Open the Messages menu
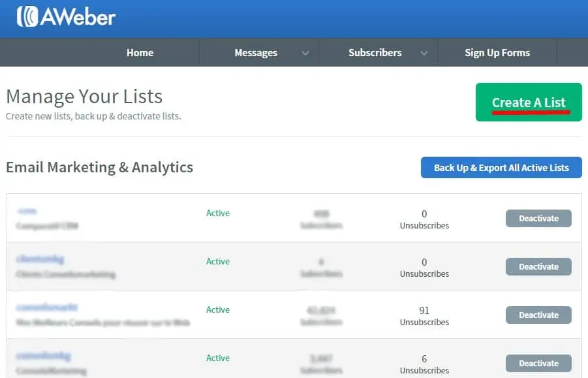 256,52
